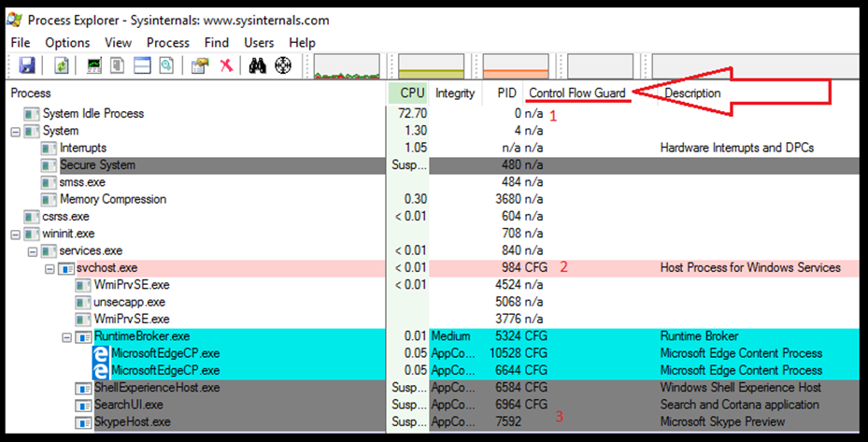Click the Memory Compression process icon
Image resolution: width=868 pixels, height=442 pixels.
(49, 199)
